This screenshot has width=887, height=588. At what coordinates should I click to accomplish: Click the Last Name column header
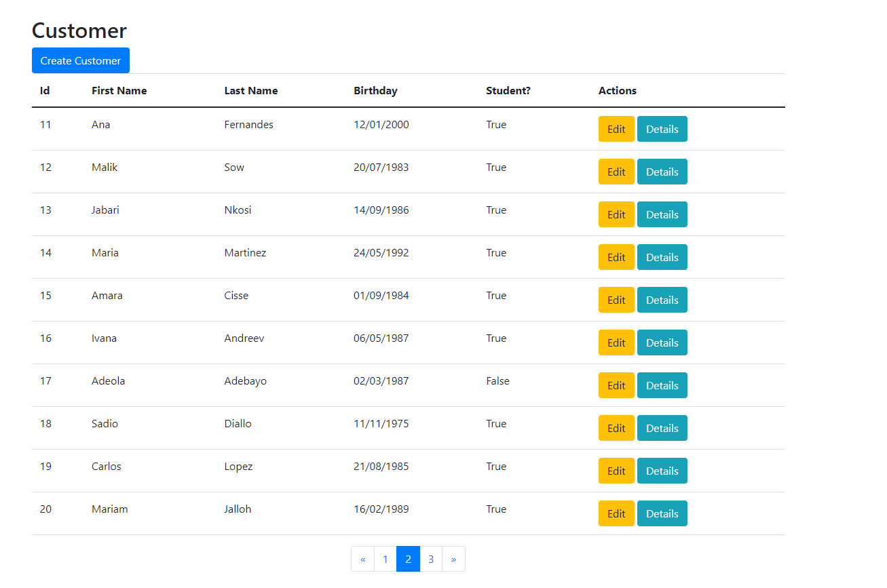click(x=250, y=91)
